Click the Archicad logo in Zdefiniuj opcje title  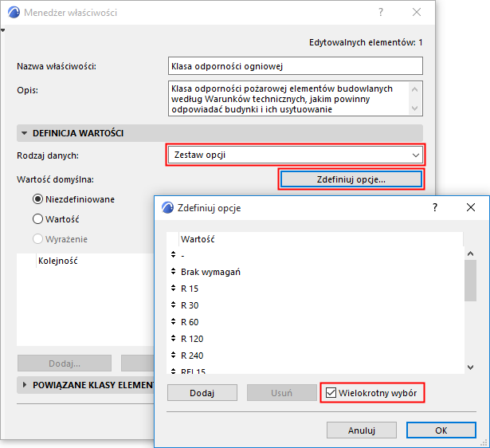click(167, 207)
